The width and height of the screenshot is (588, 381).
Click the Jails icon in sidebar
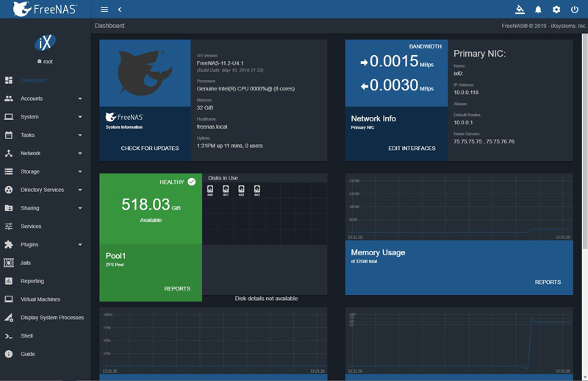click(9, 263)
